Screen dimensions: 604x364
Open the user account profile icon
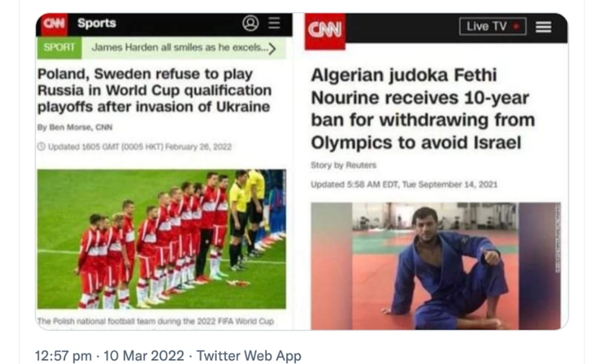(251, 23)
